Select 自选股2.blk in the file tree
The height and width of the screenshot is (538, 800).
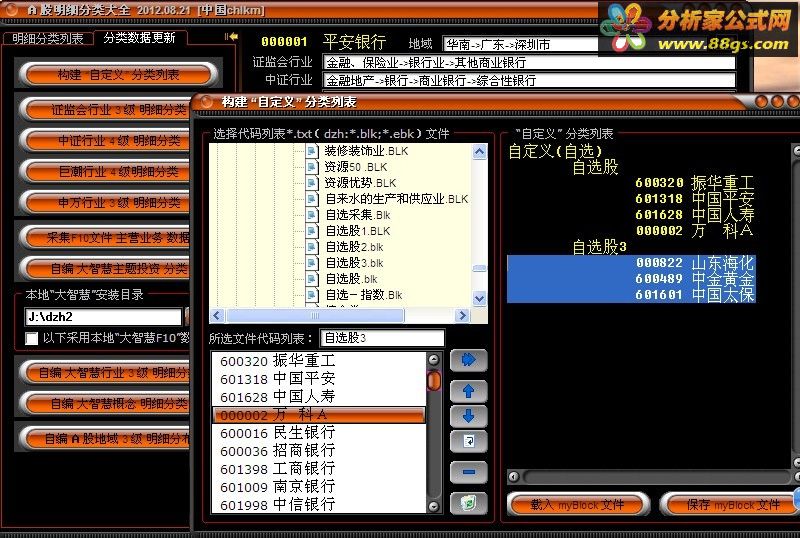[354, 247]
